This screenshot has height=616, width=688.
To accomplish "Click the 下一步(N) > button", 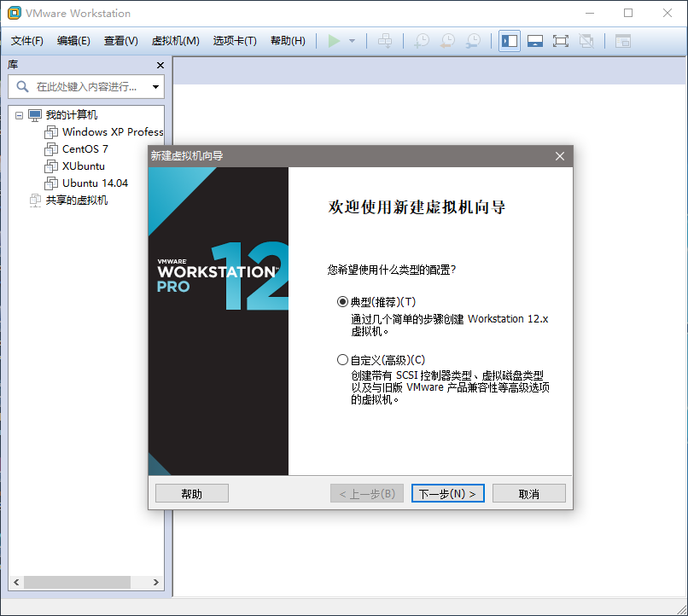I will pos(447,493).
